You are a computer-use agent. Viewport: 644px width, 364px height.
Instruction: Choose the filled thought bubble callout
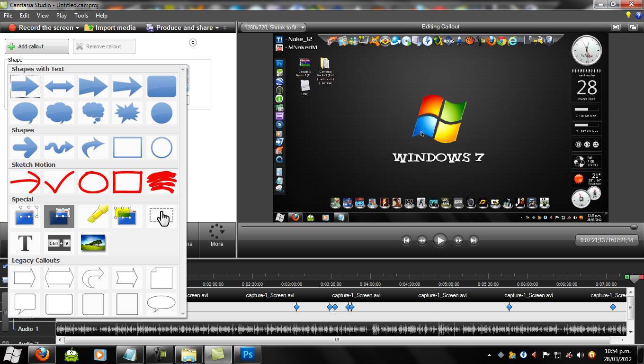click(93, 113)
